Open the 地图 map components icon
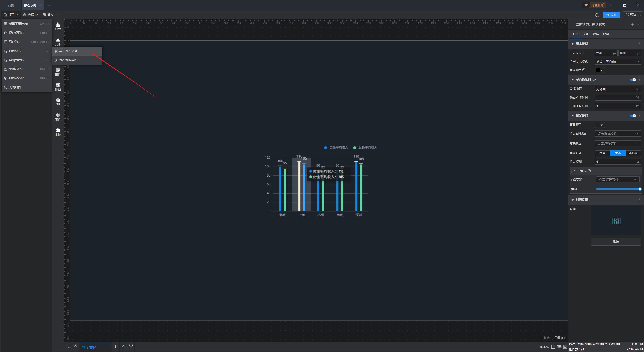This screenshot has height=352, width=644. (58, 86)
